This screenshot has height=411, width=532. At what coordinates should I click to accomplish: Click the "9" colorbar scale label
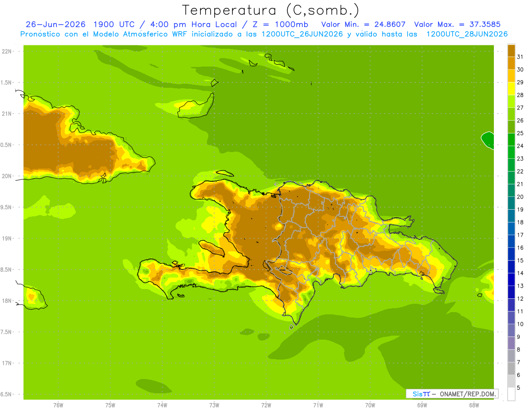519,337
